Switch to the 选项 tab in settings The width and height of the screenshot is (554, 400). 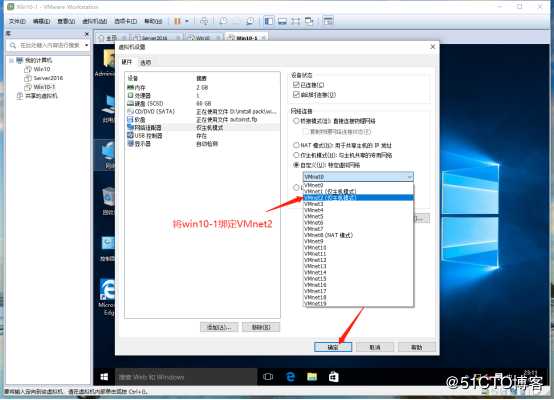point(145,63)
